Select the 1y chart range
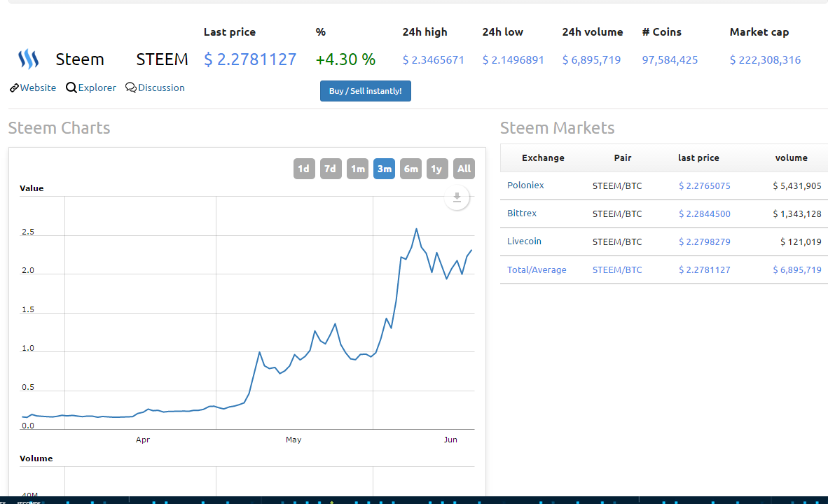The height and width of the screenshot is (504, 828). click(437, 169)
